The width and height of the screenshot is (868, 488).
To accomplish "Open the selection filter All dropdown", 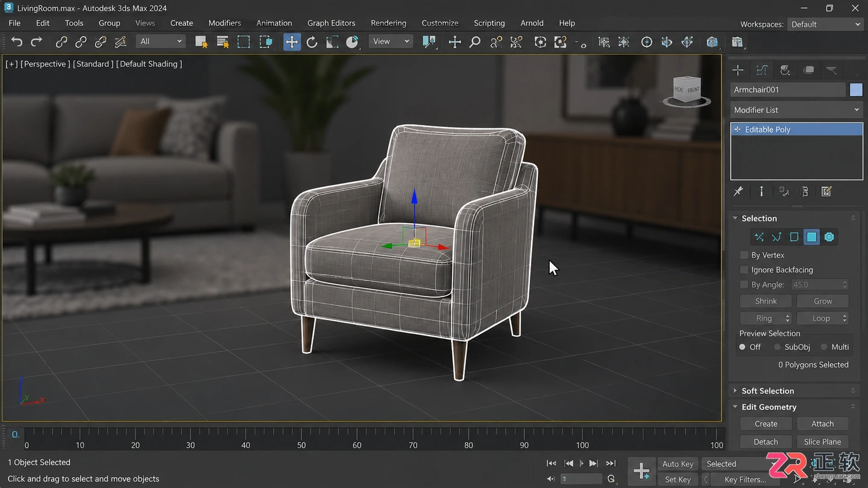I will 161,42.
